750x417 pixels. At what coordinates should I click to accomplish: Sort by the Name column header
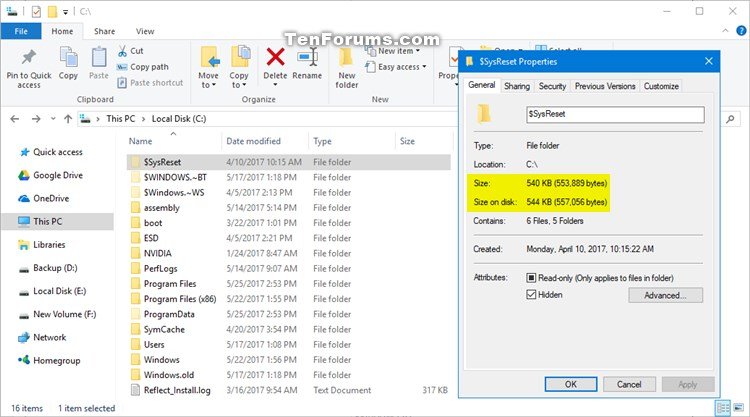[x=140, y=141]
